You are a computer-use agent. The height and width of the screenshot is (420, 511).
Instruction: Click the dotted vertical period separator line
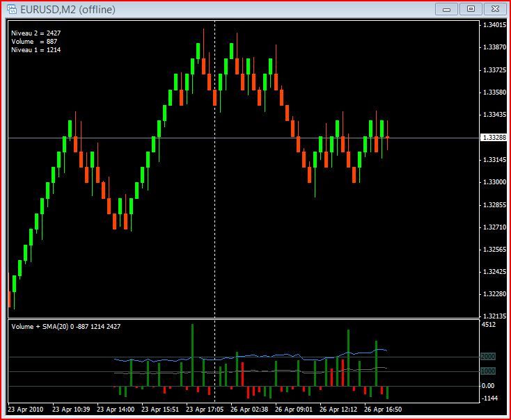click(214, 211)
